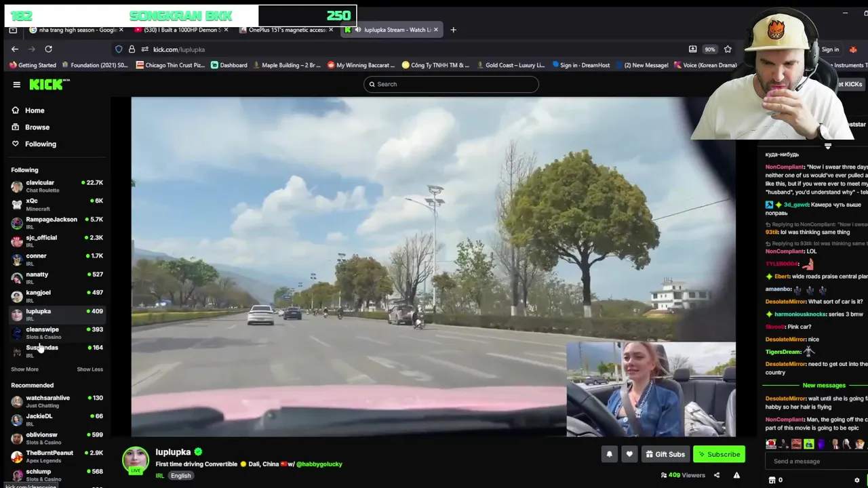Click the Gift Subs button

[665, 454]
